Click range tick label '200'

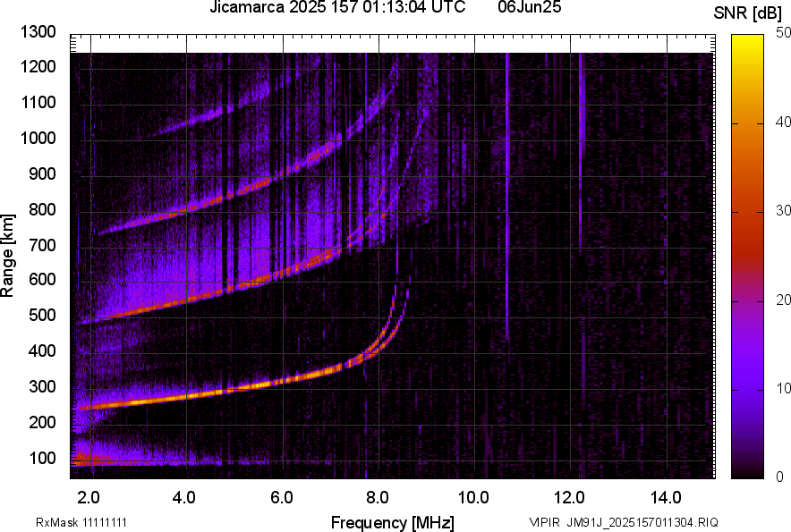pyautogui.click(x=42, y=422)
